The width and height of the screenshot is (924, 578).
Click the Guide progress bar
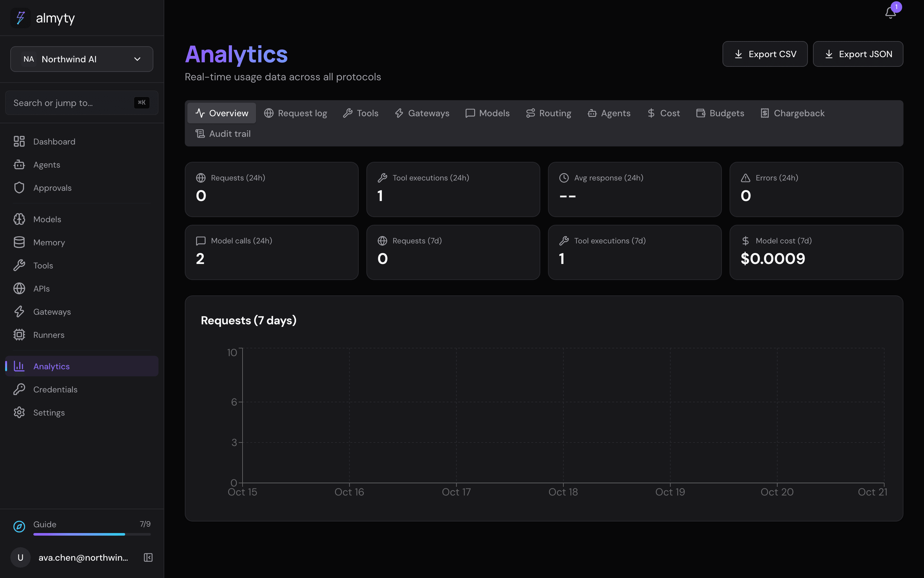pos(92,534)
